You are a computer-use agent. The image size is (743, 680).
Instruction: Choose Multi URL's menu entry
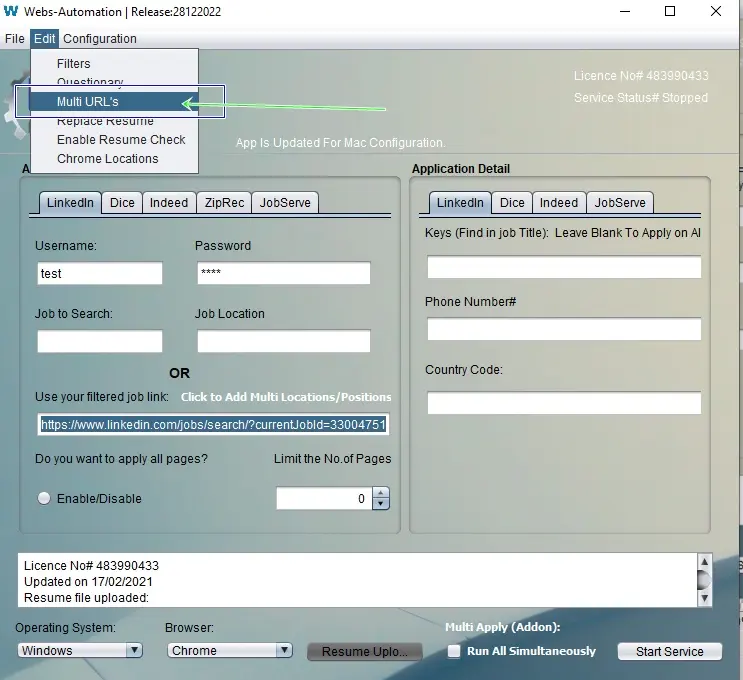click(114, 101)
